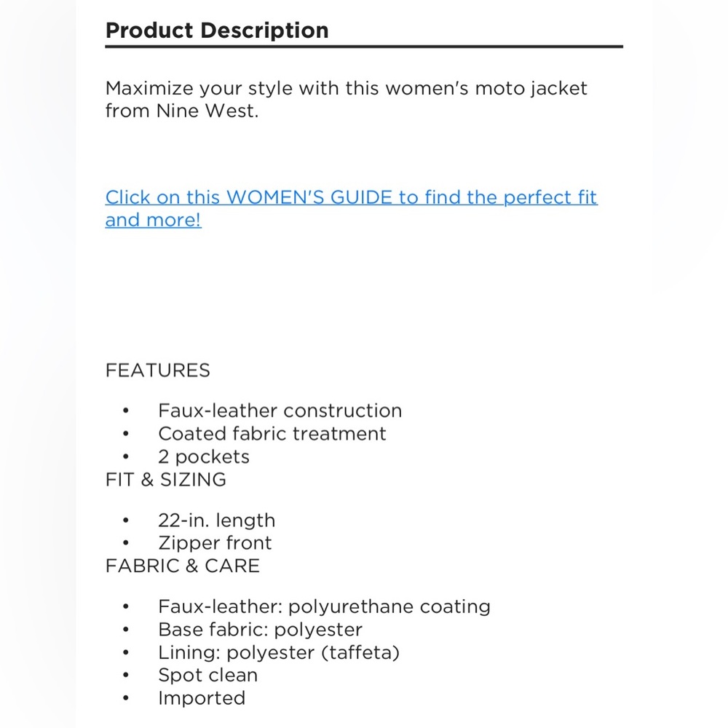This screenshot has height=728, width=728.
Task: Select the 'Base fabric: polyester' line
Action: pos(260,630)
